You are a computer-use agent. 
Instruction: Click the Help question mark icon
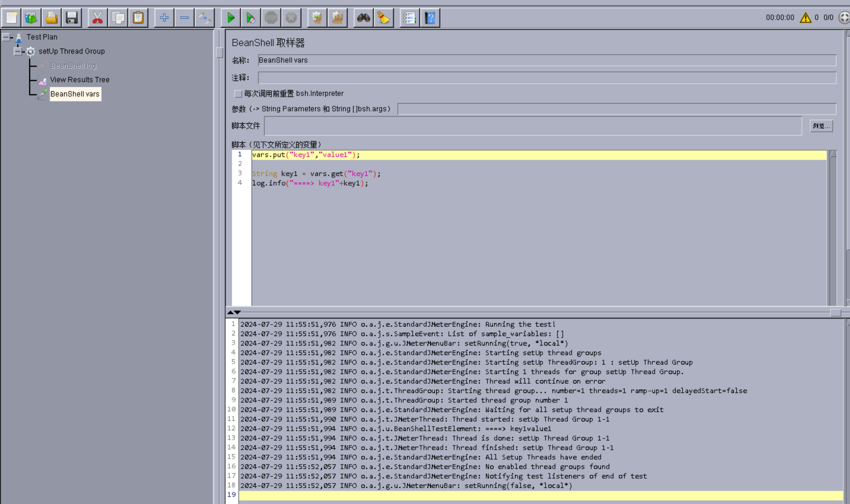(x=430, y=18)
